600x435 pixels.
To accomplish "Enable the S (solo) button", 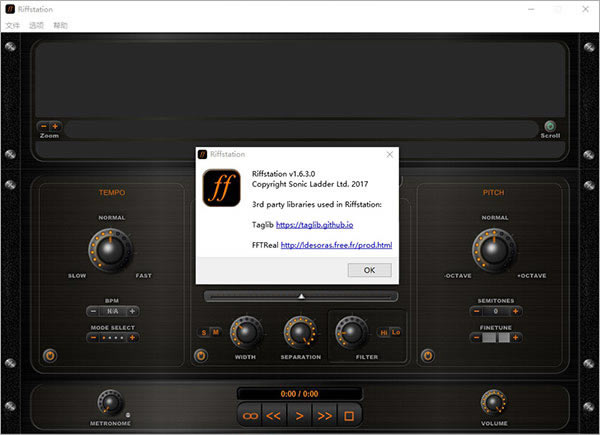I will click(x=204, y=332).
